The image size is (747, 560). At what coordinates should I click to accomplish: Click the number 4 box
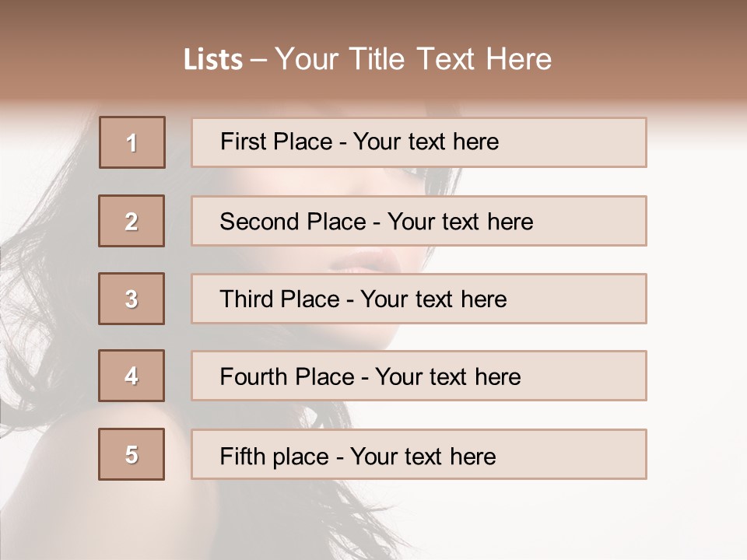[x=132, y=376]
